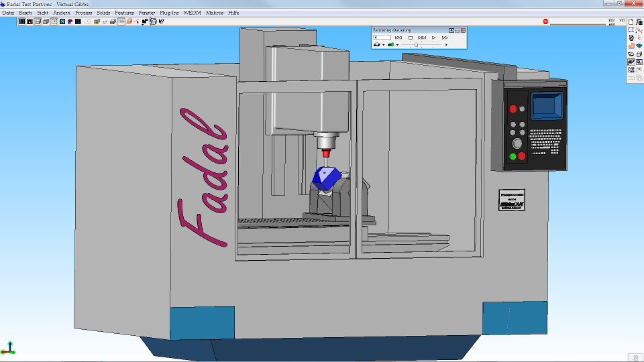The height and width of the screenshot is (362, 644).
Task: Expand the green stock icon's dropdown arrow
Action: (397, 45)
